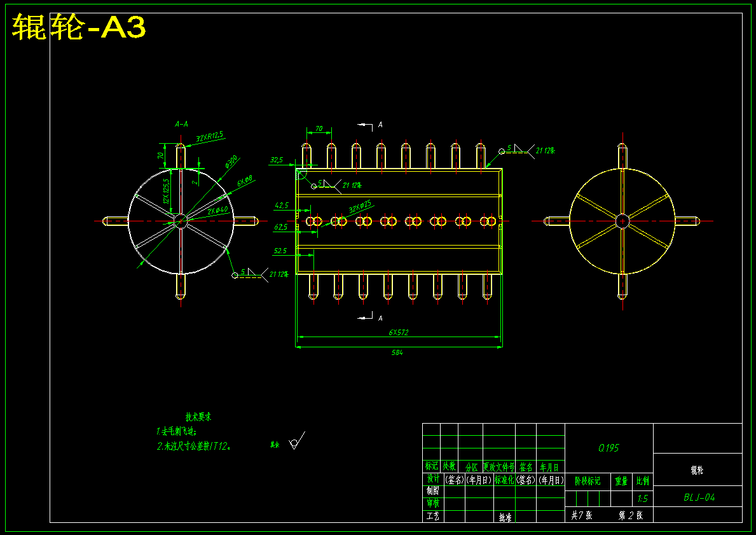Click the 制图 row label
The height and width of the screenshot is (535, 756).
pyautogui.click(x=433, y=490)
